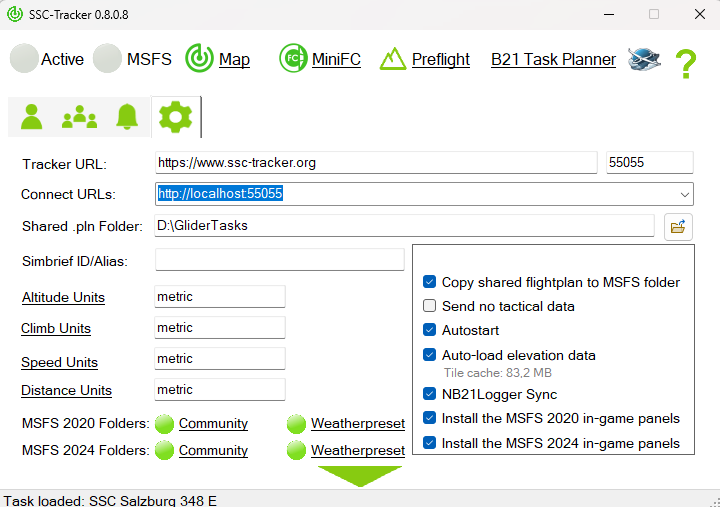
Task: Click the Preflight mountain icon
Action: (393, 59)
